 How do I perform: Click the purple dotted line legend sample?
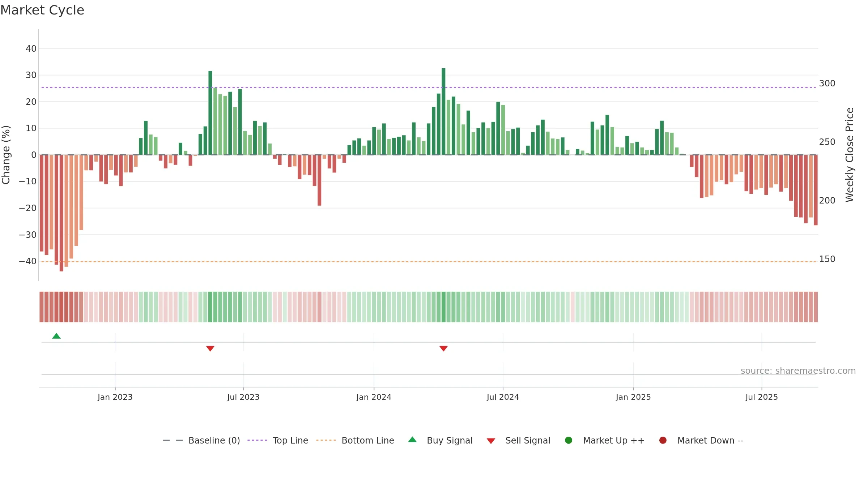coord(257,440)
